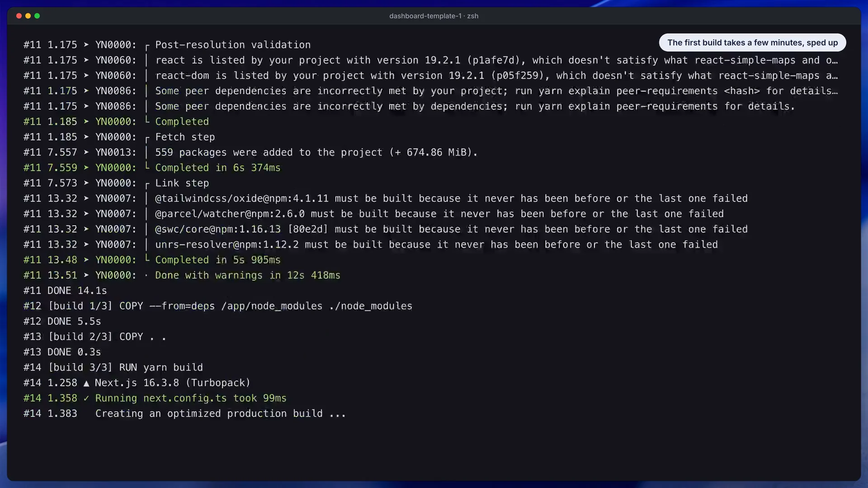This screenshot has height=488, width=868.
Task: Click the 'Completed in 6s 374ms' line
Action: [152, 168]
